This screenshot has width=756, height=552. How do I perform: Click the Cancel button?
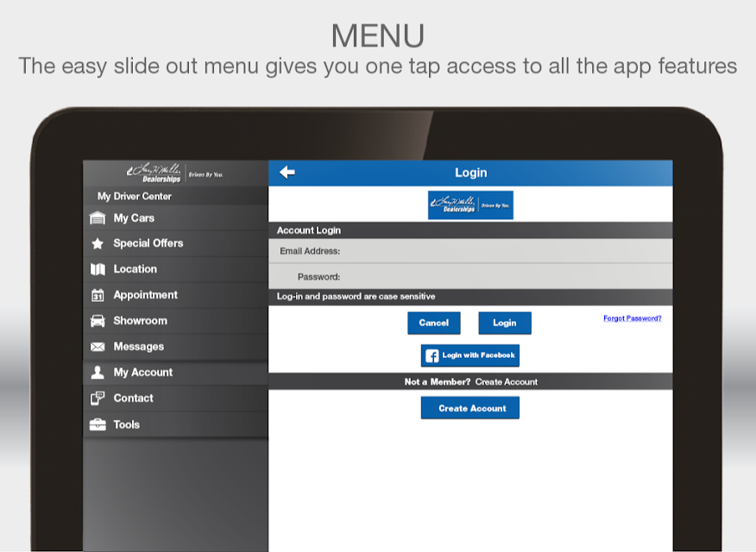(434, 323)
